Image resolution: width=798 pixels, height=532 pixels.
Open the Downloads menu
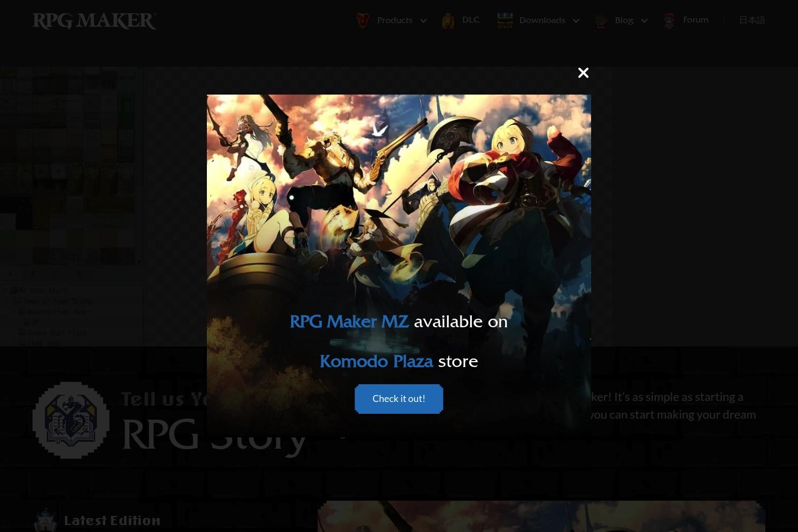tap(542, 20)
